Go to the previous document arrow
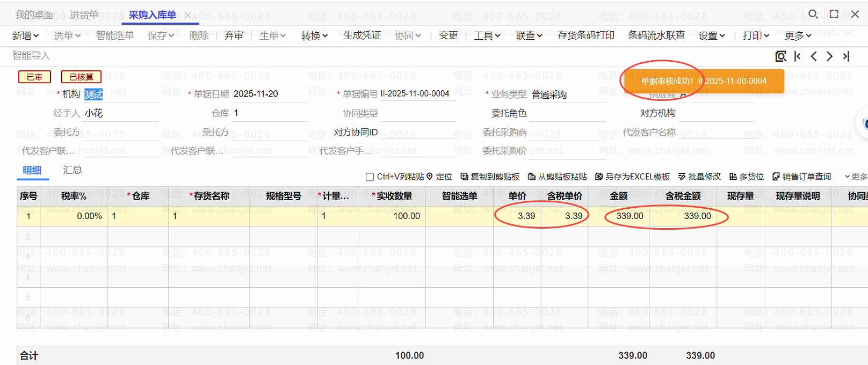868x365 pixels. click(x=814, y=56)
